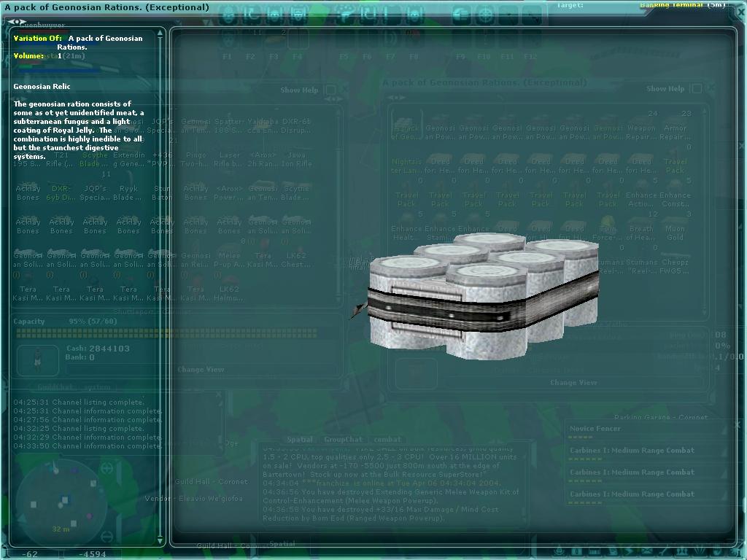This screenshot has width=747, height=560.
Task: Click Change View in rations container window
Action: (x=573, y=382)
